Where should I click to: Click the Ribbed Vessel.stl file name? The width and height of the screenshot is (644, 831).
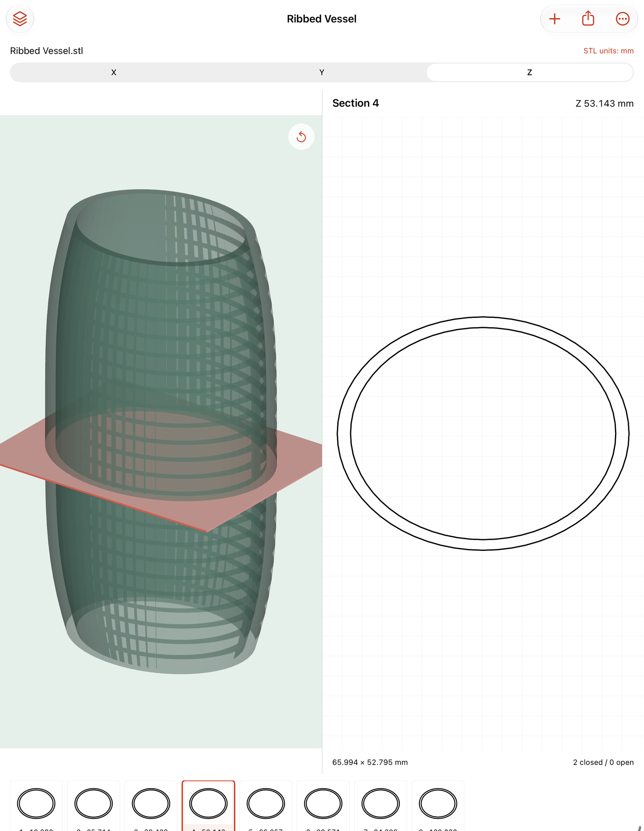click(x=47, y=51)
